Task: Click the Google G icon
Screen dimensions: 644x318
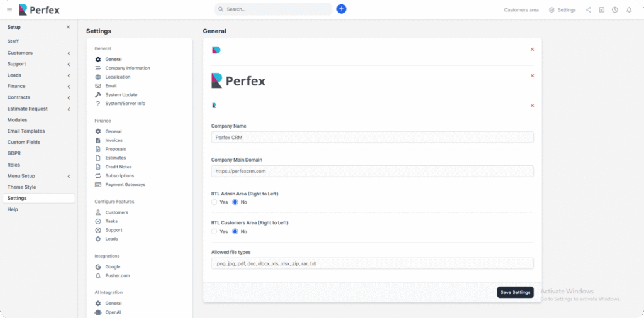Action: pyautogui.click(x=97, y=266)
